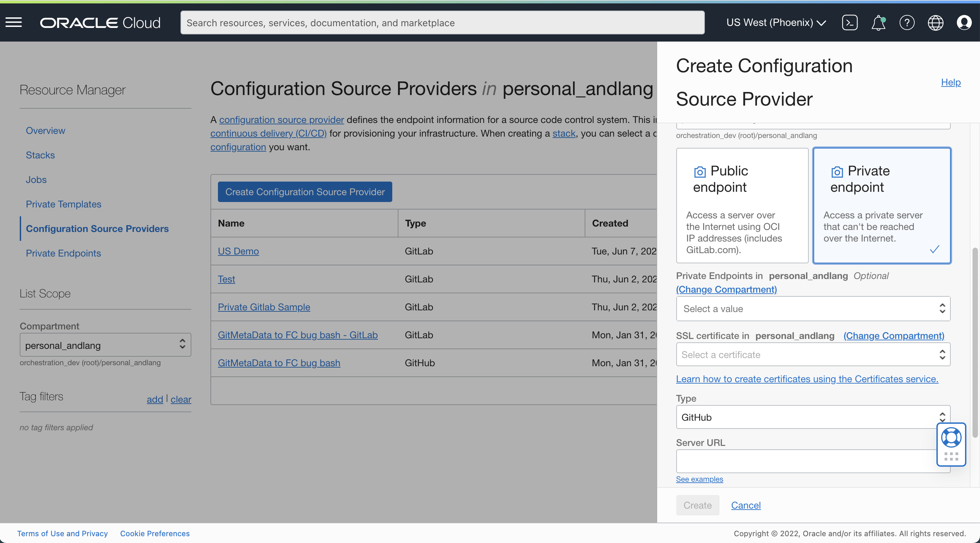Screen dimensions: 980x543
Task: Open the Private Endpoints value dropdown
Action: click(x=813, y=309)
